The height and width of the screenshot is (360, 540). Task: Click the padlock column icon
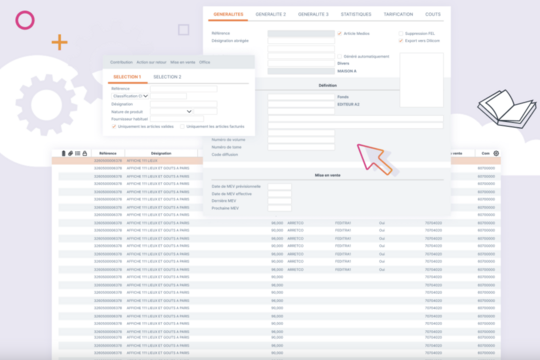coord(85,153)
